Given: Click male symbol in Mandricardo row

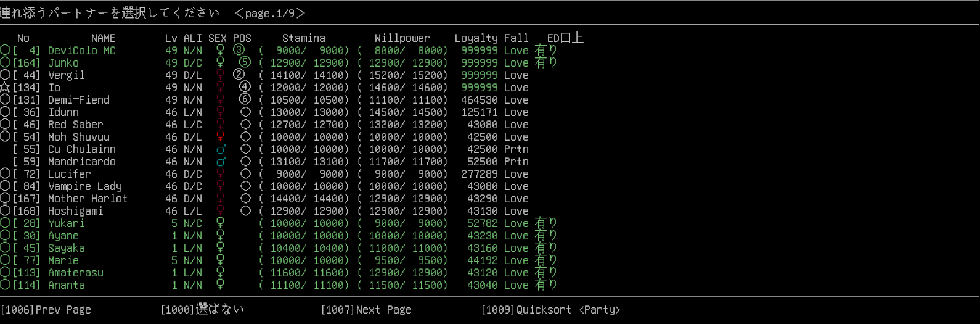Looking at the screenshot, I should click(x=221, y=162).
